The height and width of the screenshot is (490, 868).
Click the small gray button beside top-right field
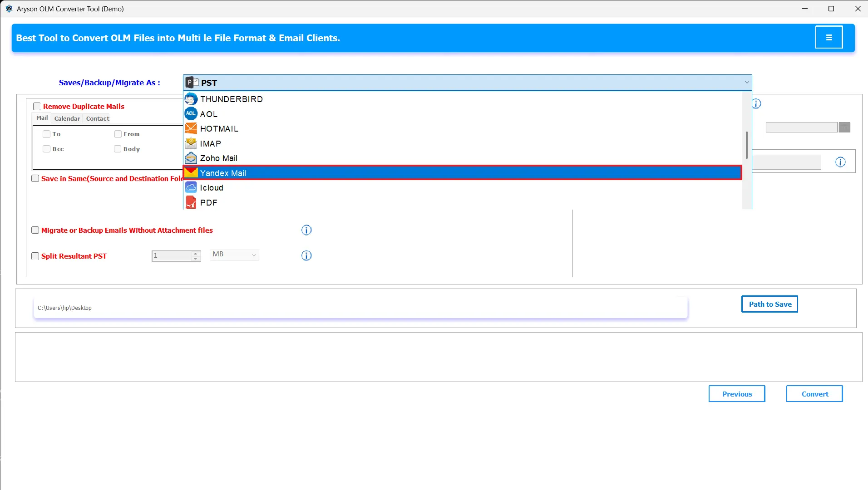click(844, 127)
